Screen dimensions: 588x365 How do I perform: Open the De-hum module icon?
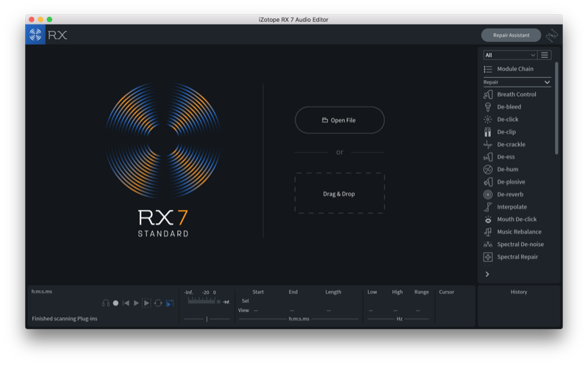(x=487, y=170)
